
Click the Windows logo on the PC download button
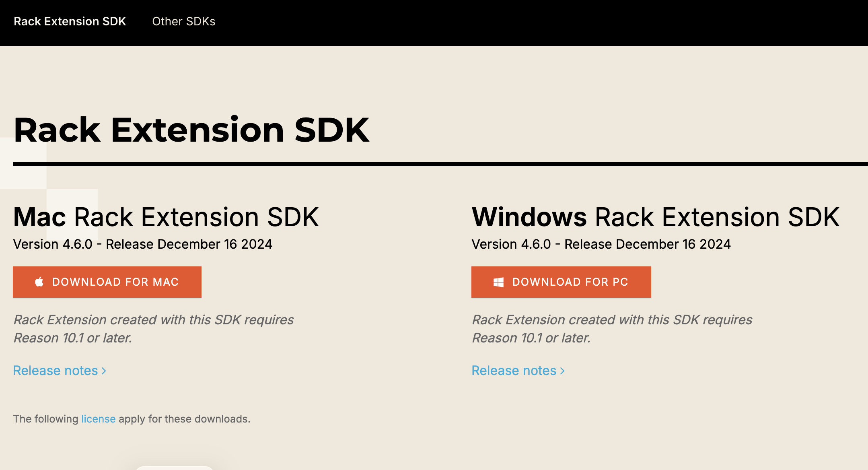pos(498,282)
